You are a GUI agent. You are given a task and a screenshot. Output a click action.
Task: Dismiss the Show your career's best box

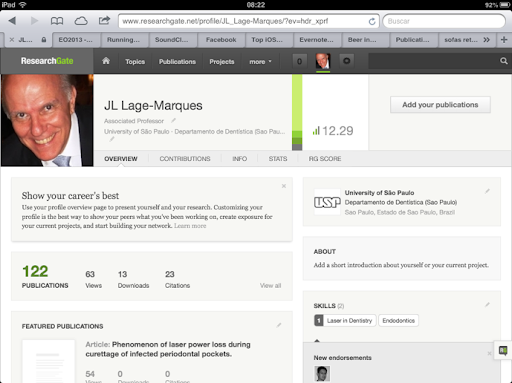[284, 186]
